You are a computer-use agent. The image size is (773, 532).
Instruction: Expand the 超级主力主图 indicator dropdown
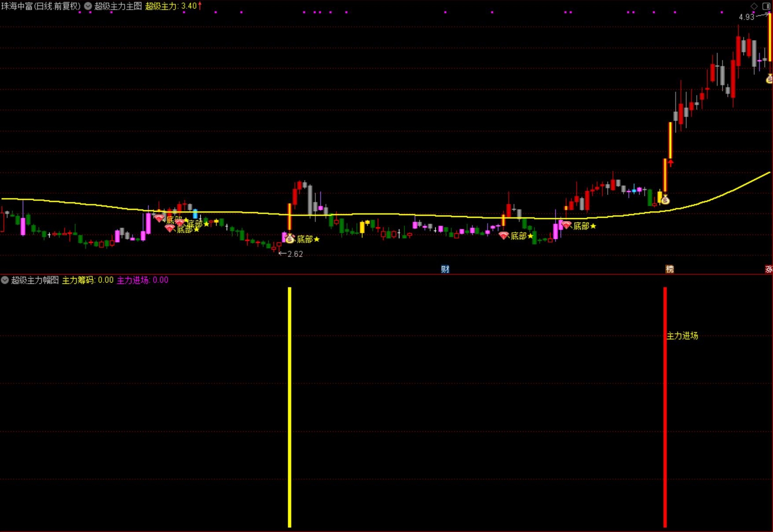[x=88, y=6]
